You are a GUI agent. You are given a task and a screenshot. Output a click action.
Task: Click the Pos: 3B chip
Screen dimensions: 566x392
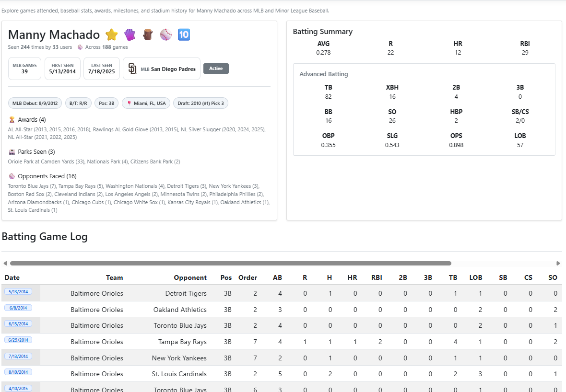[106, 103]
